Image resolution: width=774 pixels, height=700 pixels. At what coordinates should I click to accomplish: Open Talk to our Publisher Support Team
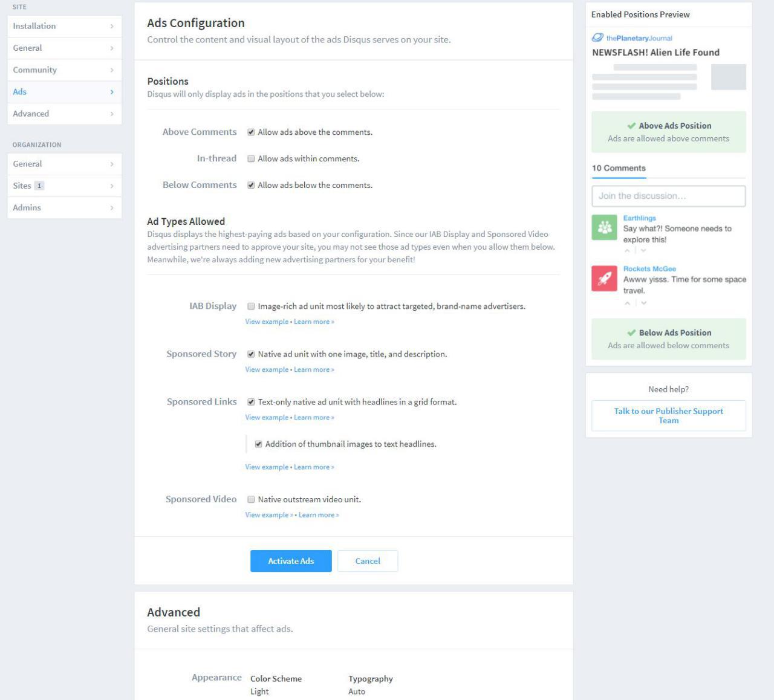(669, 415)
